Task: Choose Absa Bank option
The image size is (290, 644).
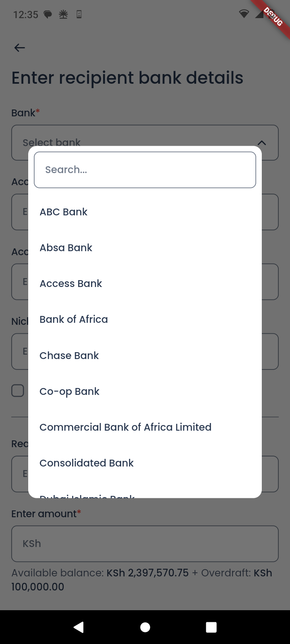Action: point(66,248)
